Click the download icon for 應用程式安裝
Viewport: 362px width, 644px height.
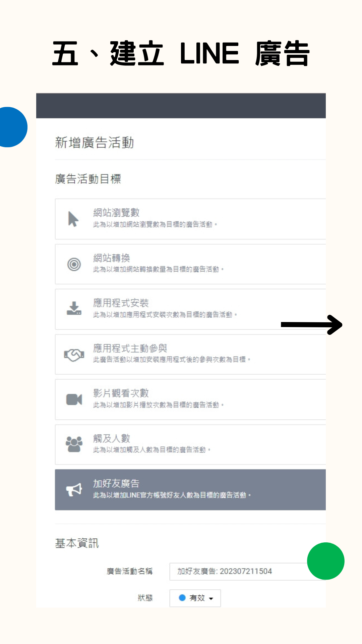click(74, 308)
